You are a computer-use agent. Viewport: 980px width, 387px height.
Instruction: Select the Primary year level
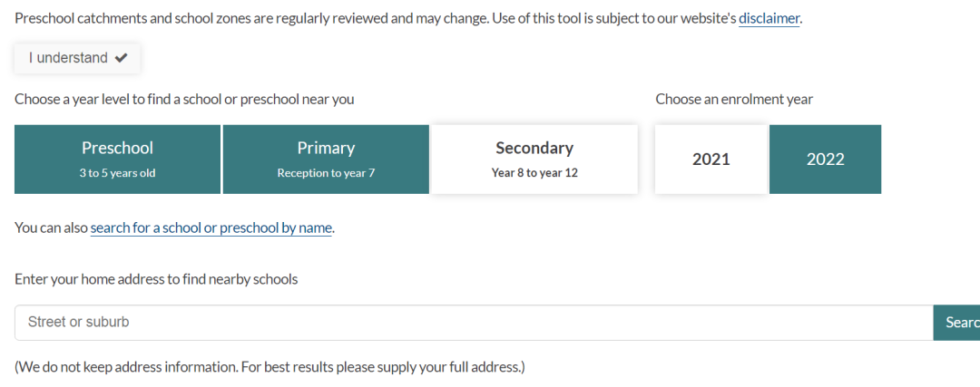tap(326, 160)
